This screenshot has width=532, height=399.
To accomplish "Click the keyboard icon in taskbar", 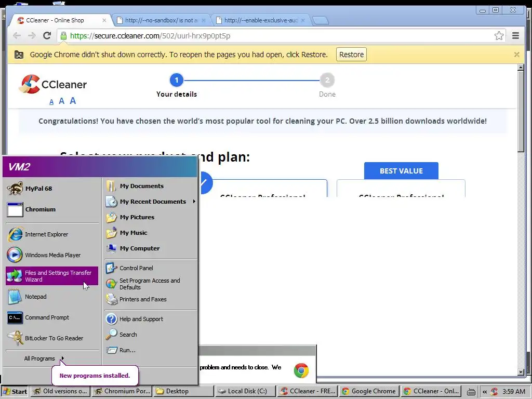I will [x=471, y=392].
